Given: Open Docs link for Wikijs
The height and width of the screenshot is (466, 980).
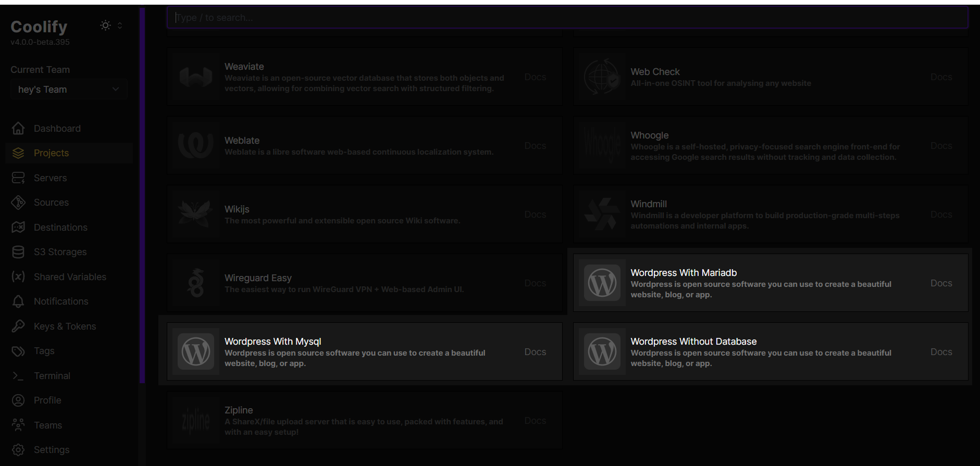Looking at the screenshot, I should click(x=535, y=215).
